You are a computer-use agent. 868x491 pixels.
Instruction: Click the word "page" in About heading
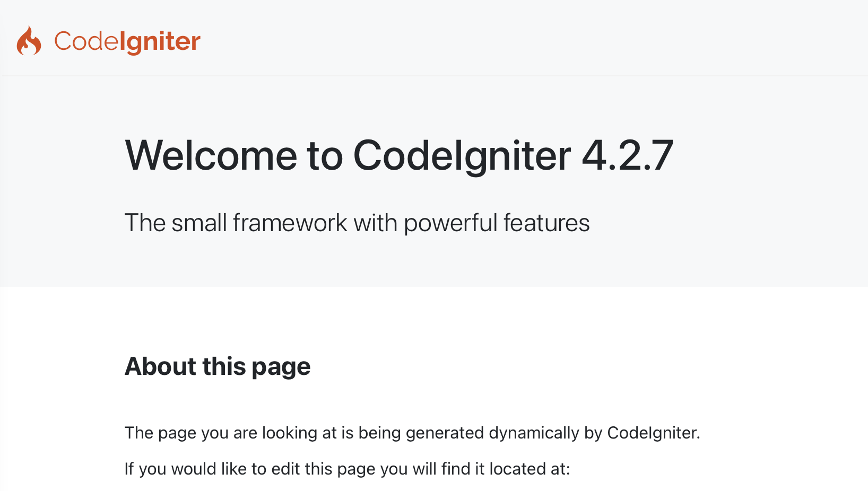pyautogui.click(x=281, y=367)
